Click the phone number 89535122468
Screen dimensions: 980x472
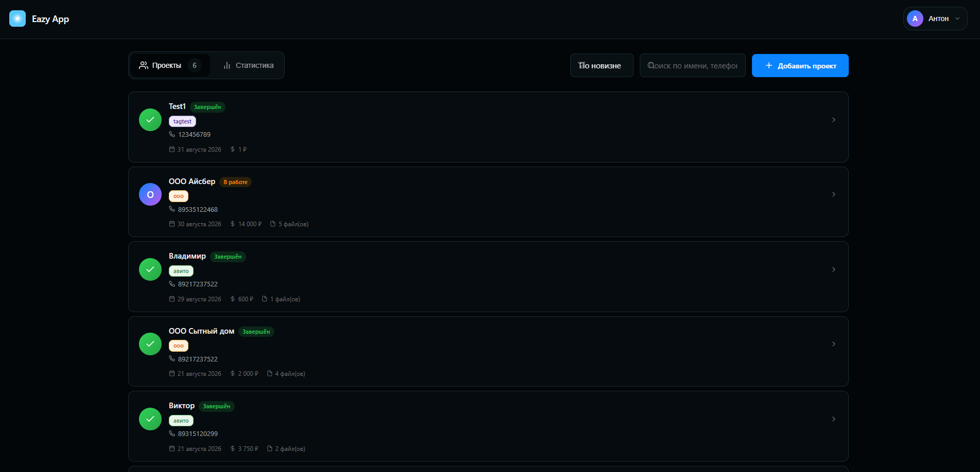198,209
